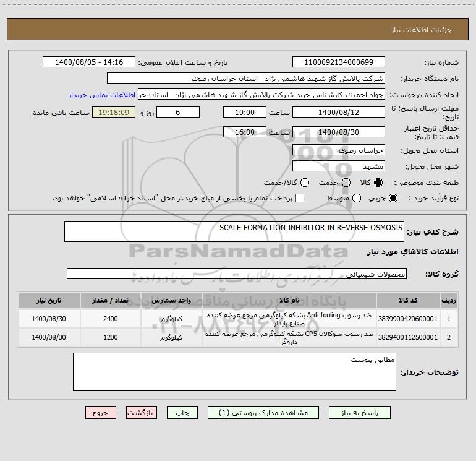Click the خروج exit button
The width and height of the screenshot is (476, 461).
[101, 412]
